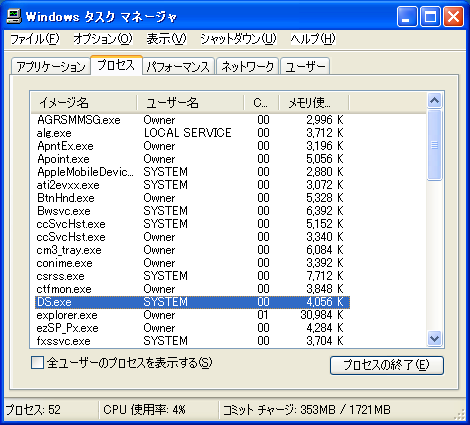Click the process list scrollbar thumb
This screenshot has width=470, height=425.
pos(434,145)
